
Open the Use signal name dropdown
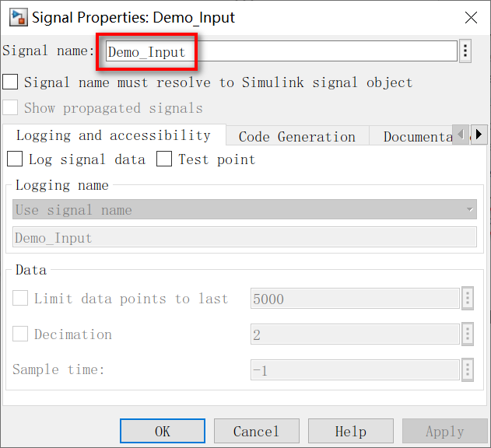point(244,209)
